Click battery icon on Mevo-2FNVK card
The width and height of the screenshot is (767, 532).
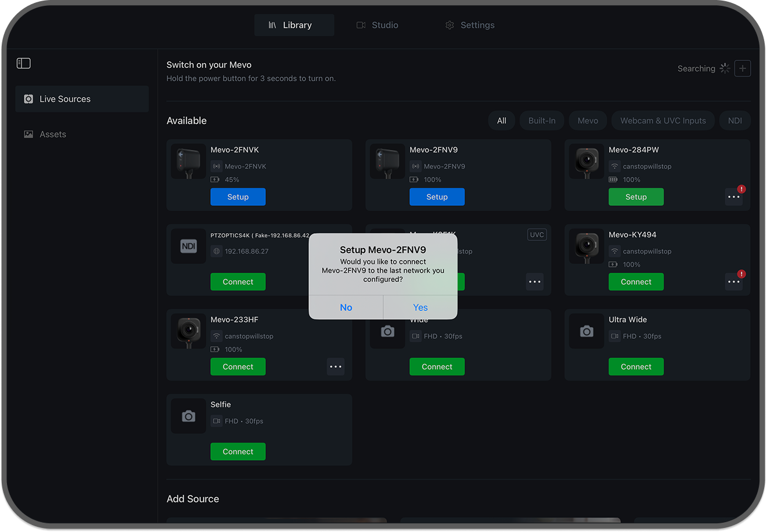tap(215, 180)
